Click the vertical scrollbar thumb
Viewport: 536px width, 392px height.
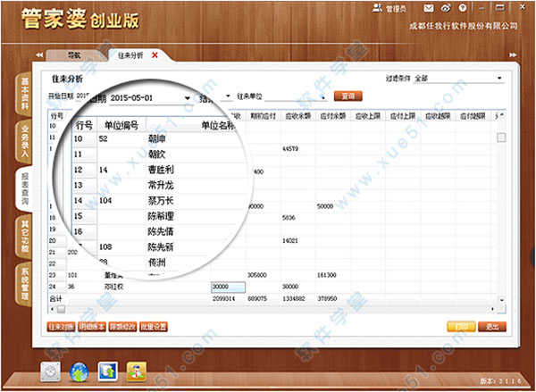point(501,138)
